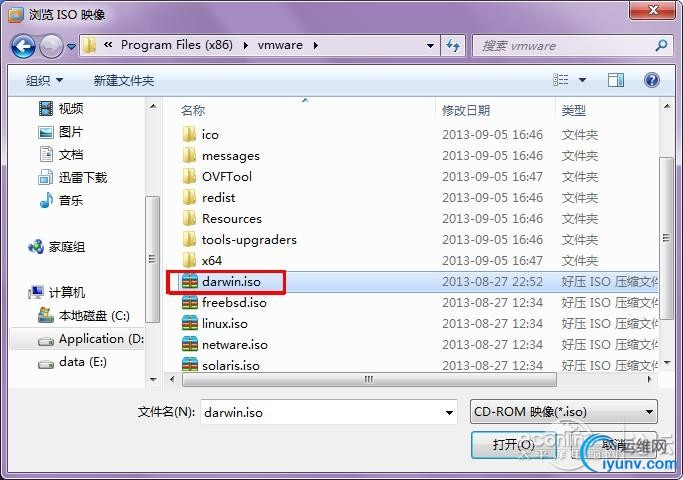
Task: Open the CD-ROM 映像(*.iso) file type dropdown
Action: tap(564, 412)
